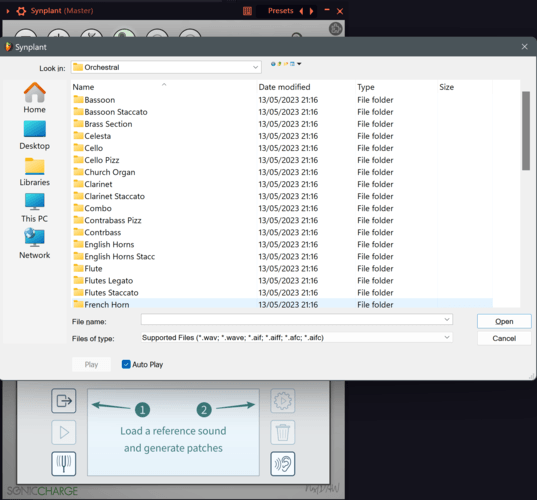
Task: Open the Home location in places bar
Action: click(34, 98)
